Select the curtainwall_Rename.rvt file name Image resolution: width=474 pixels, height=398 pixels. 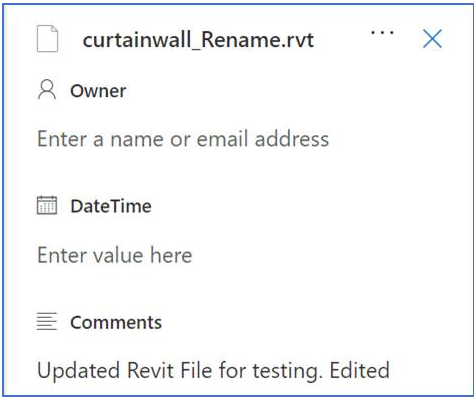(x=198, y=40)
